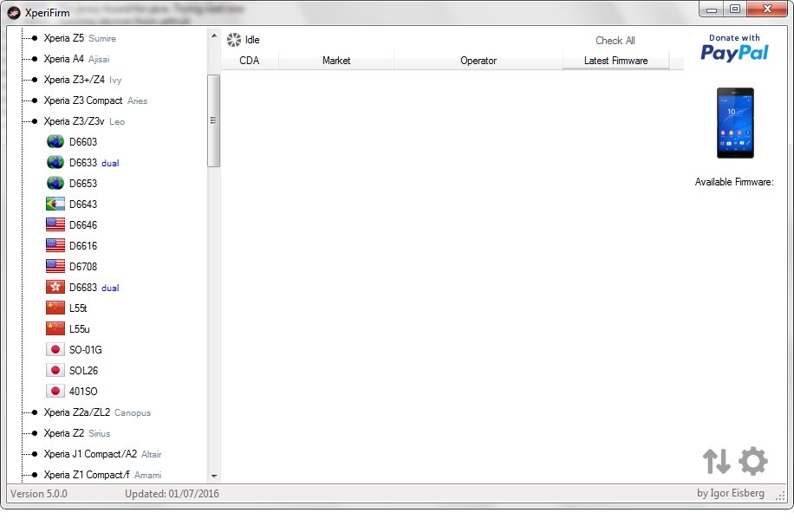Select the 401SO model entry

[x=83, y=392]
